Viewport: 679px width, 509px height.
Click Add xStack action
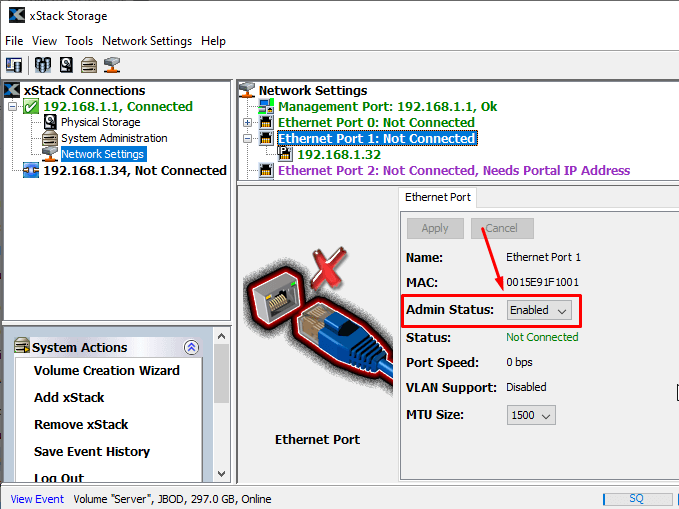click(x=69, y=398)
